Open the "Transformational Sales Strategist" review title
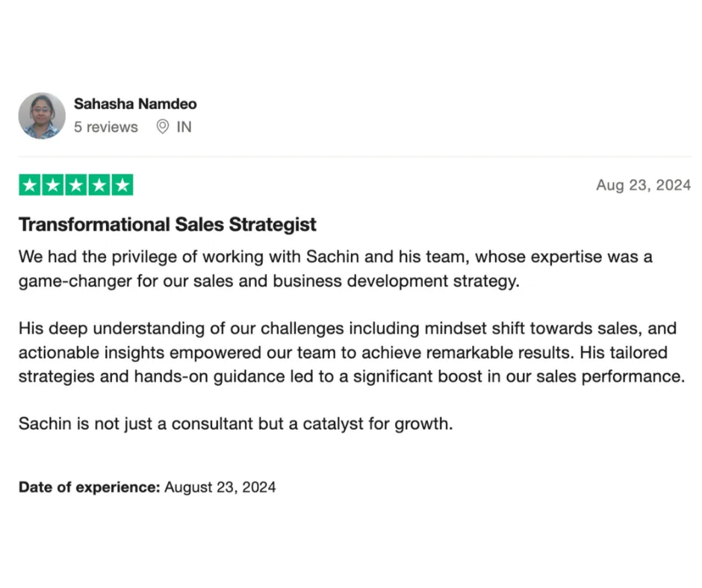 167,225
